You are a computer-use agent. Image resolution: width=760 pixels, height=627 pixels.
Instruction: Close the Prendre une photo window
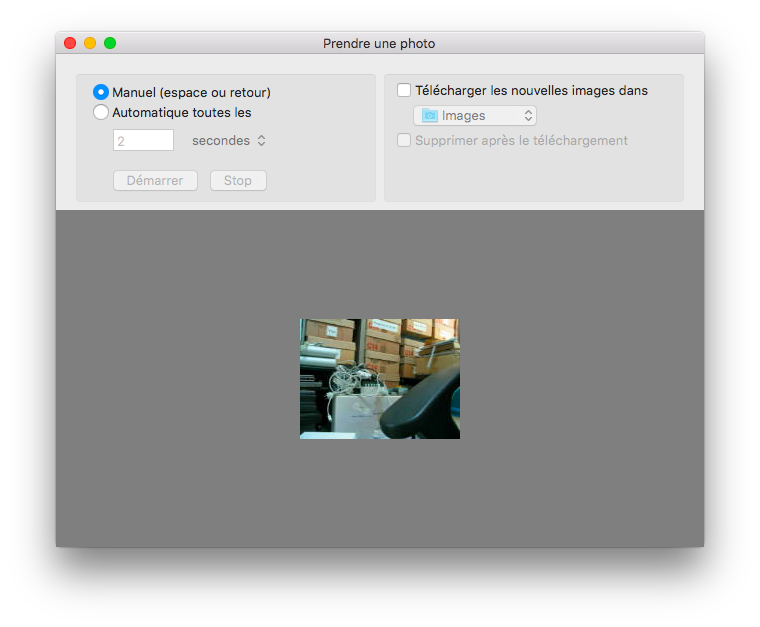click(x=70, y=43)
